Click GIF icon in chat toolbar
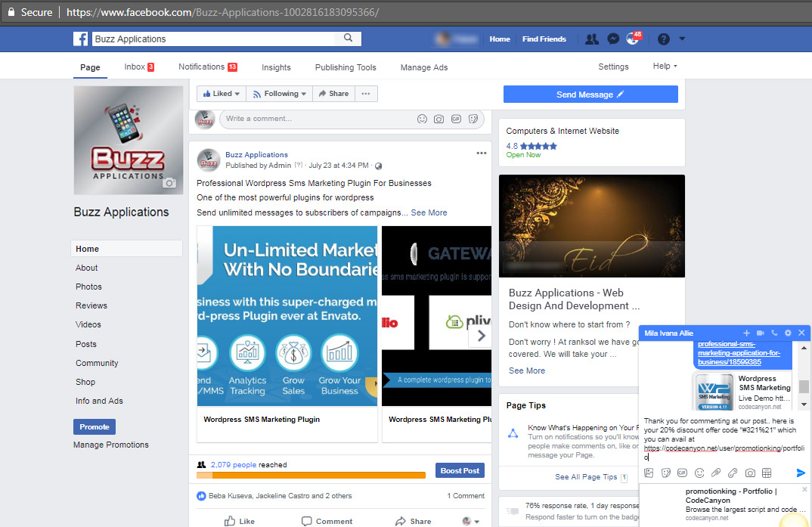This screenshot has height=527, width=812. pyautogui.click(x=683, y=473)
